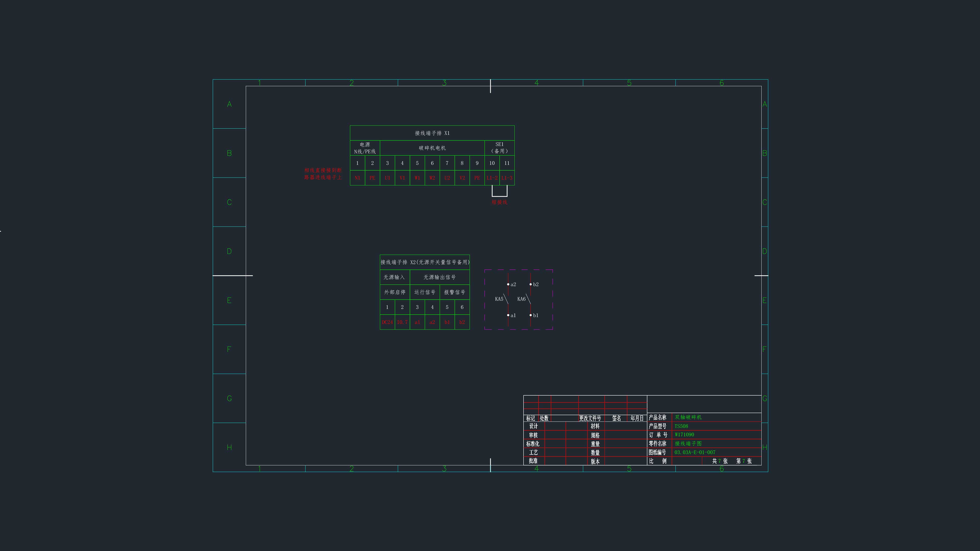Image resolution: width=980 pixels, height=551 pixels.
Task: Click terminal number '8' in X1 table
Action: point(462,163)
